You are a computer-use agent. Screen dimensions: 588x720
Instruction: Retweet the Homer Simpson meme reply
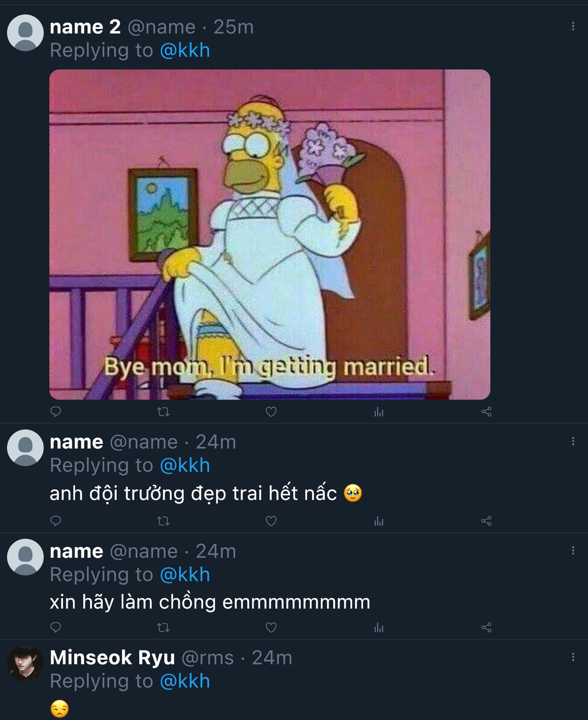coord(163,412)
